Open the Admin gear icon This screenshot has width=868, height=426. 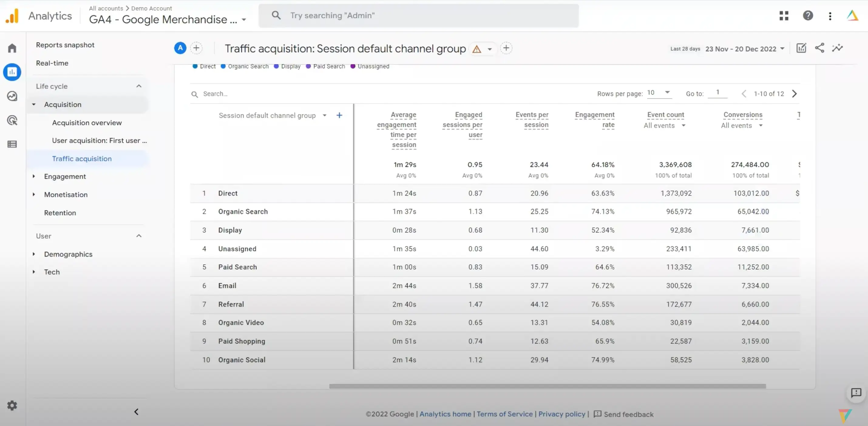(x=12, y=405)
